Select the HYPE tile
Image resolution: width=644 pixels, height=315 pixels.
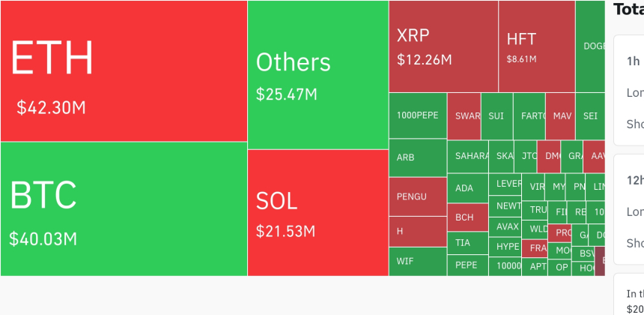coord(508,246)
